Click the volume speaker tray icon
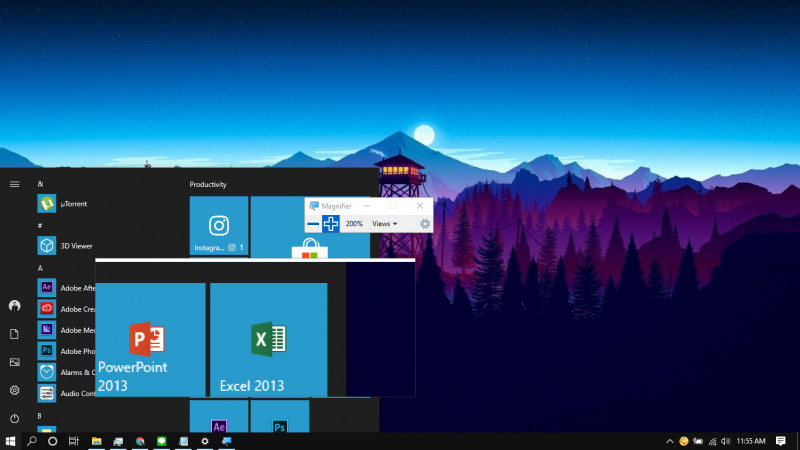800x450 pixels. coord(726,441)
